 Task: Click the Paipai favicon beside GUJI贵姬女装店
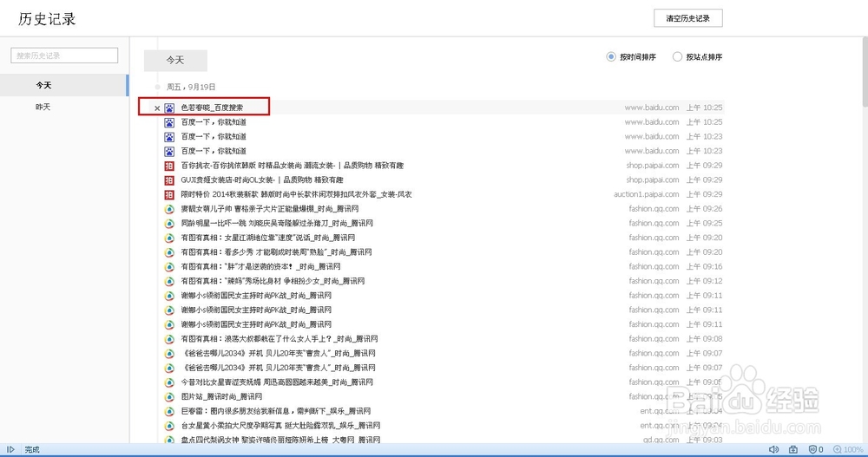pyautogui.click(x=169, y=180)
